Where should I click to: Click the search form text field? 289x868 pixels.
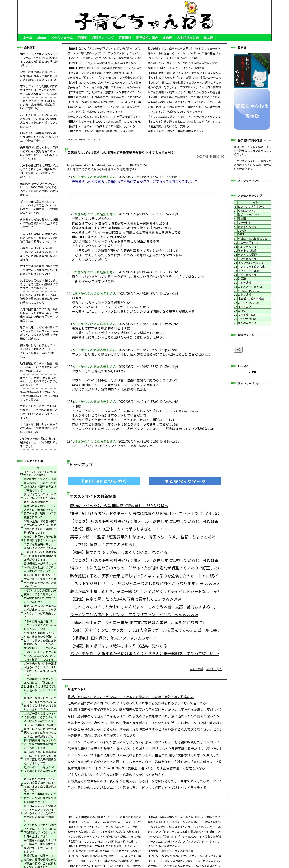click(252, 343)
